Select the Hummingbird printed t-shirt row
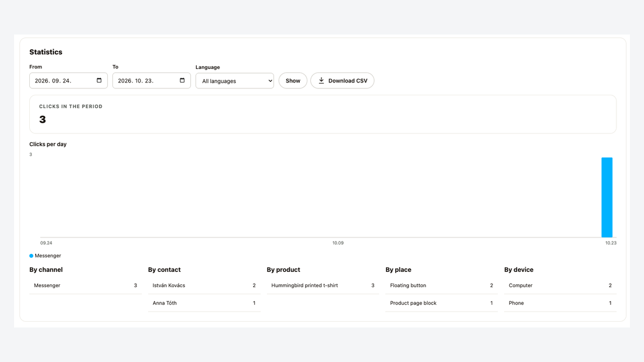The width and height of the screenshot is (644, 362). [323, 285]
